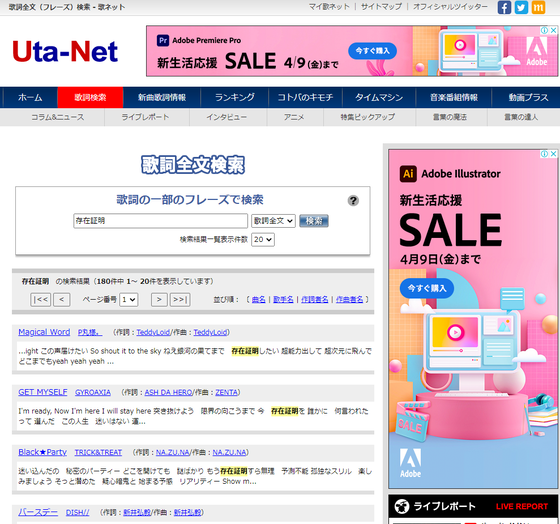Open the results count 20 dropdown
This screenshot has width=560, height=524.
tap(263, 239)
